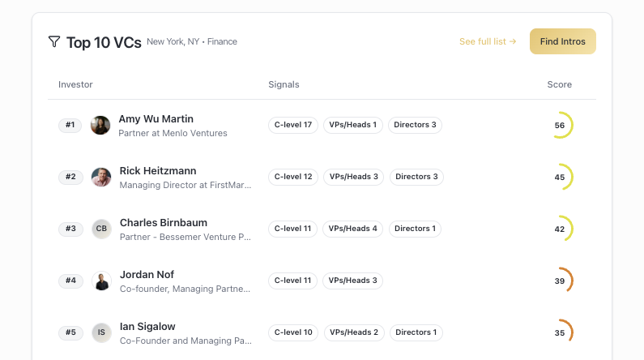Image resolution: width=644 pixels, height=360 pixels.
Task: Select the score 39 circle indicator
Action: coord(560,281)
